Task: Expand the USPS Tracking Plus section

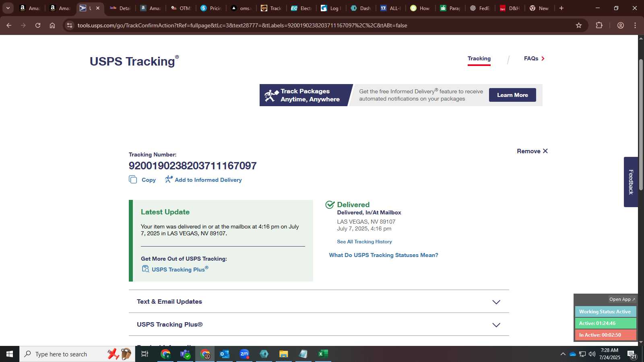Action: click(319, 325)
